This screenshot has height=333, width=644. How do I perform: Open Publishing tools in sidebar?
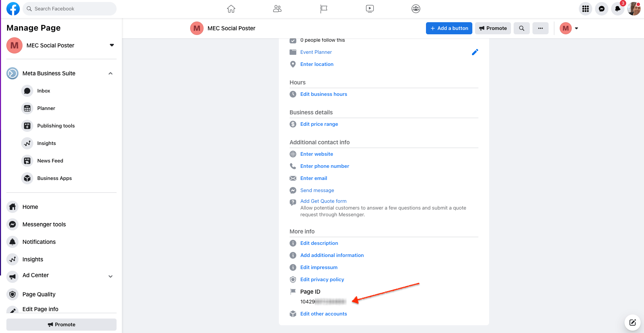[56, 126]
